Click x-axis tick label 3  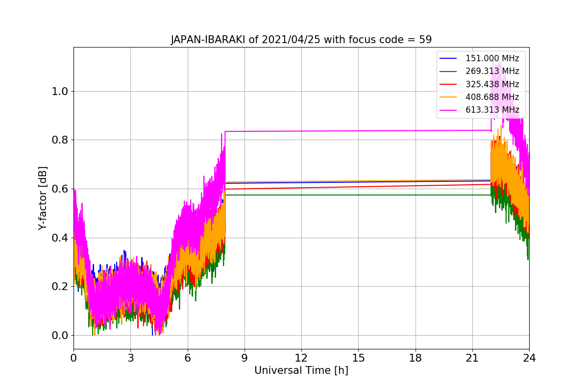[x=130, y=358]
